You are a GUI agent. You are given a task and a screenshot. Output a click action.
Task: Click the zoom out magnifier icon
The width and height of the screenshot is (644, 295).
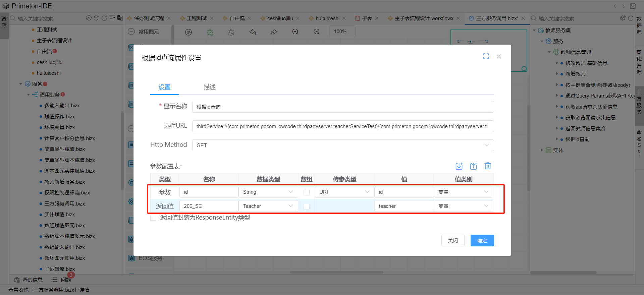click(x=316, y=32)
